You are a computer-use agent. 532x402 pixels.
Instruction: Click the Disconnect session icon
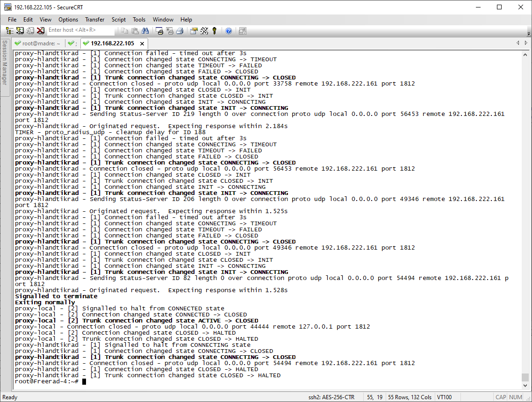pos(40,31)
